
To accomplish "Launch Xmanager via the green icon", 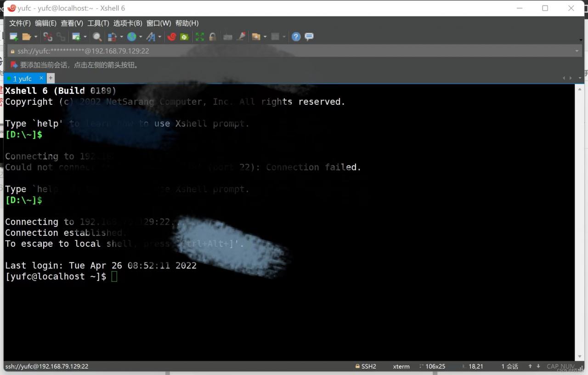I will tap(185, 37).
